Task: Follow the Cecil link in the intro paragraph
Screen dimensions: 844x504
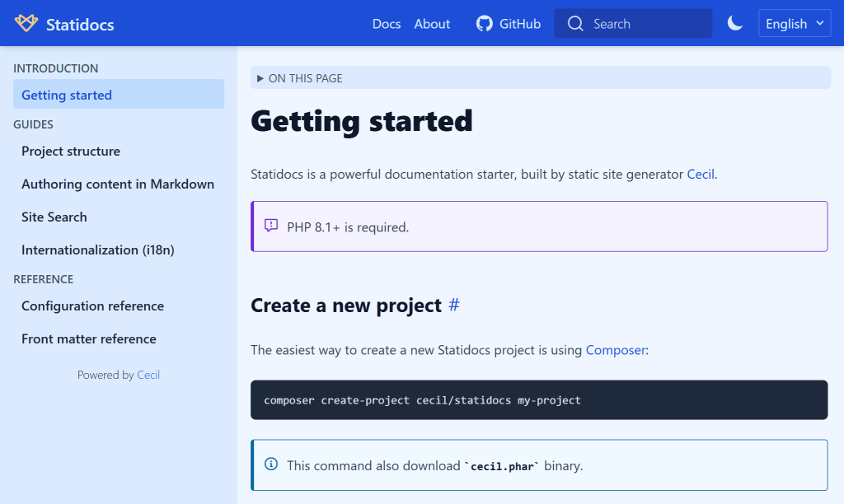Action: point(700,174)
